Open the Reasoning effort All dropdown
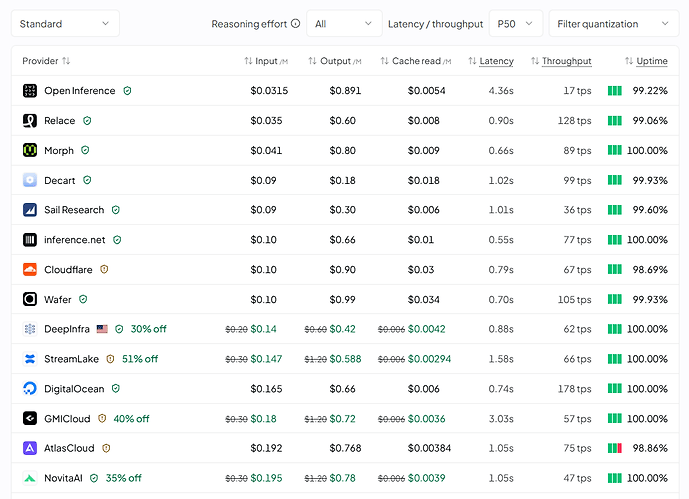 click(344, 24)
